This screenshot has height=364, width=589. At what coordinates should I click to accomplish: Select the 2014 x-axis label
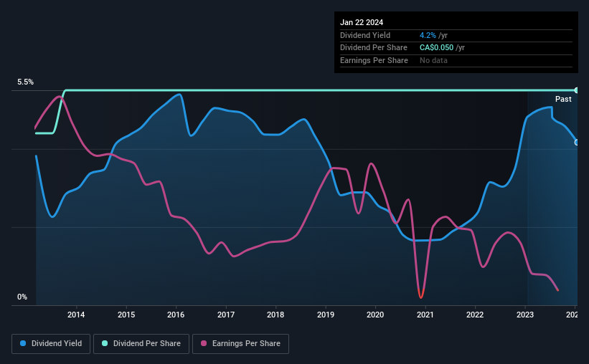[x=76, y=315]
